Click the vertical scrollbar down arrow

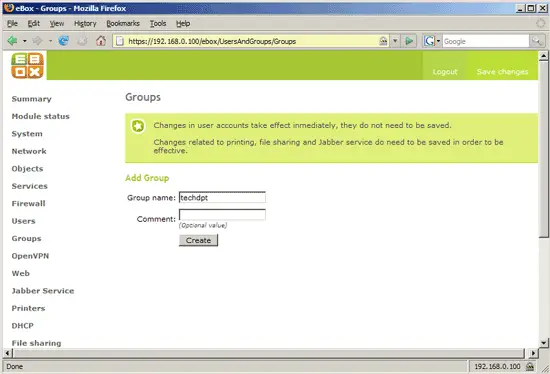click(543, 343)
